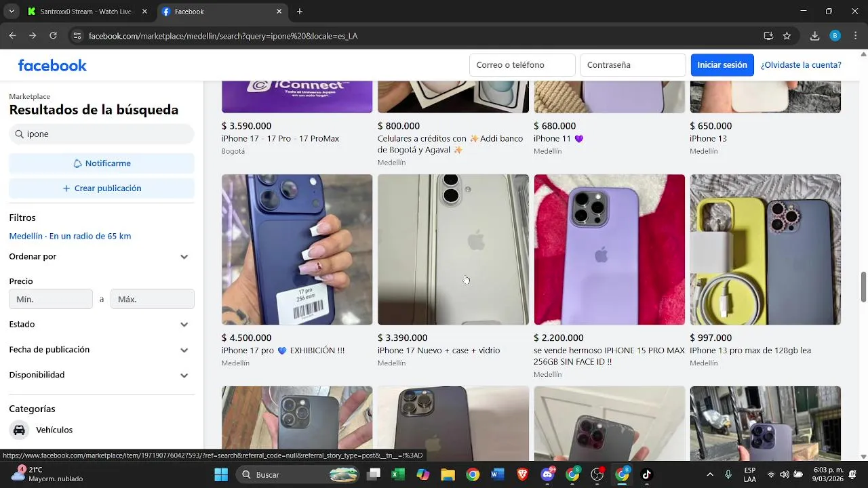Focus the Contraseña password field

pos(633,65)
